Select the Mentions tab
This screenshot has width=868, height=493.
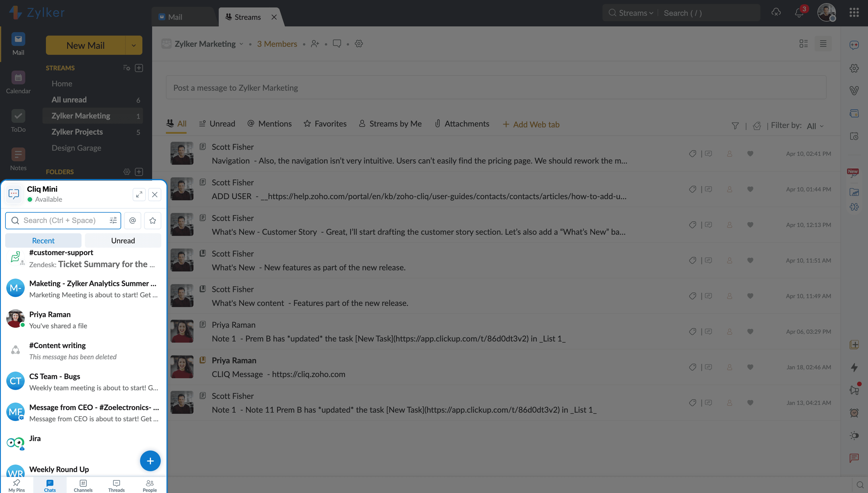coord(270,124)
